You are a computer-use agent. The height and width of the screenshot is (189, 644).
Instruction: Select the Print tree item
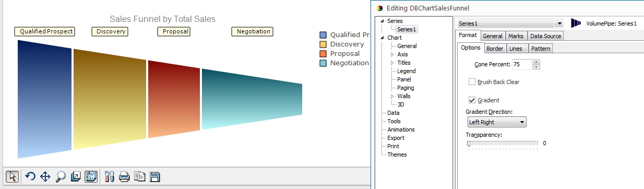point(393,146)
